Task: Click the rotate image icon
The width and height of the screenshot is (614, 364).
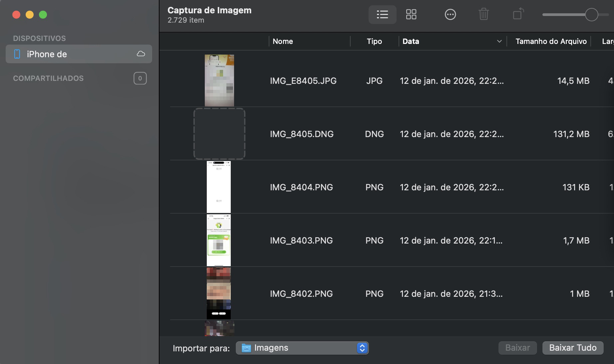Action: pyautogui.click(x=518, y=14)
